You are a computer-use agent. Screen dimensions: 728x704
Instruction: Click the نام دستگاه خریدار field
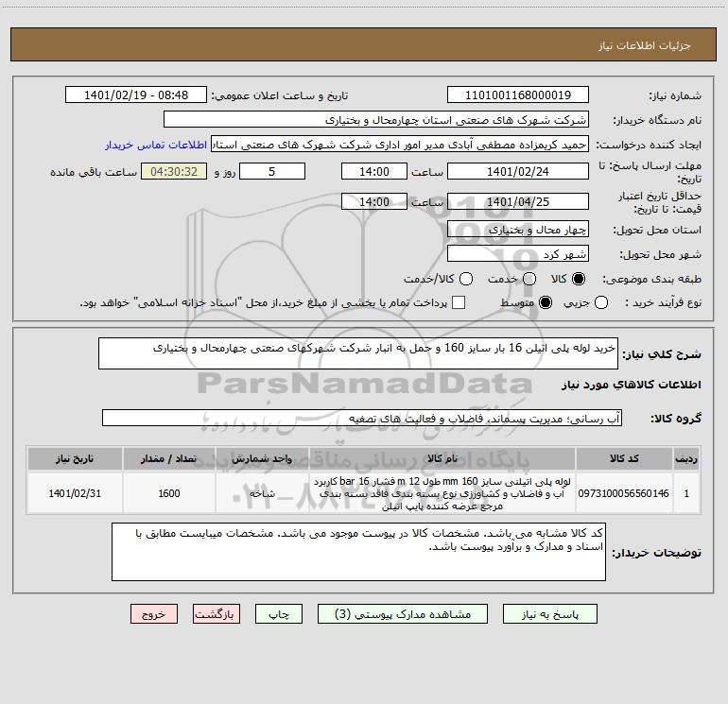pos(376,120)
